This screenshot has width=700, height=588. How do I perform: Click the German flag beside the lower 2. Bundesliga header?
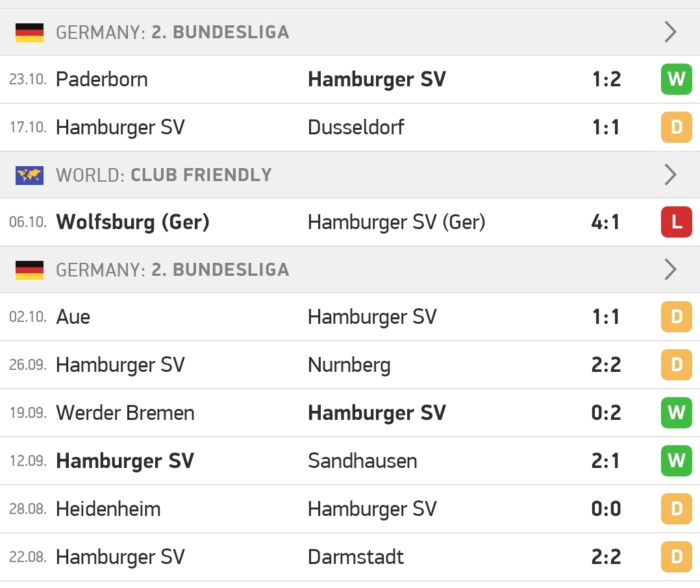pyautogui.click(x=29, y=270)
